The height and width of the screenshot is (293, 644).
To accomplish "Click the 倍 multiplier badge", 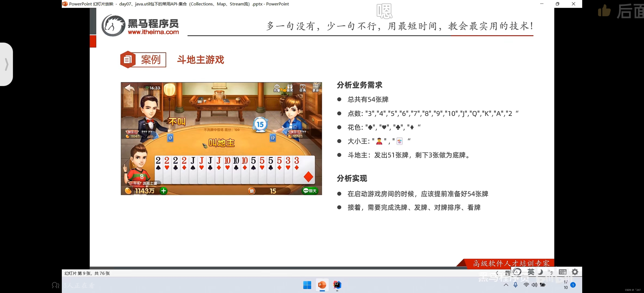I will click(252, 191).
